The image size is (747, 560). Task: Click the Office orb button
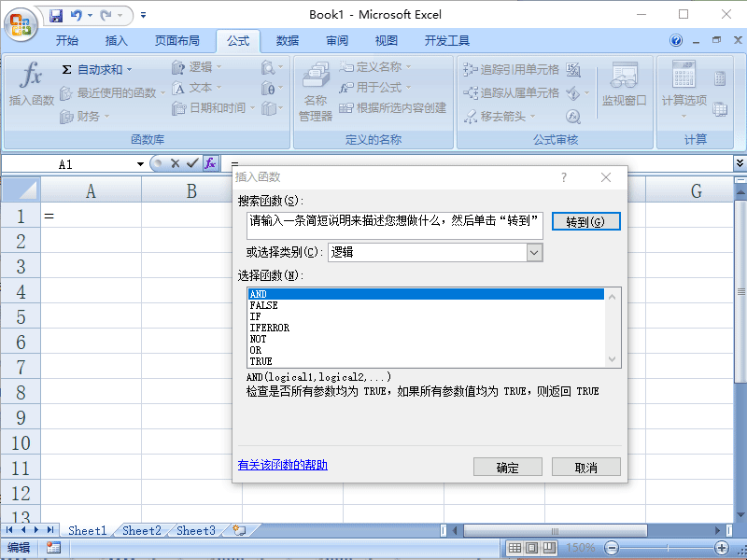tap(21, 24)
